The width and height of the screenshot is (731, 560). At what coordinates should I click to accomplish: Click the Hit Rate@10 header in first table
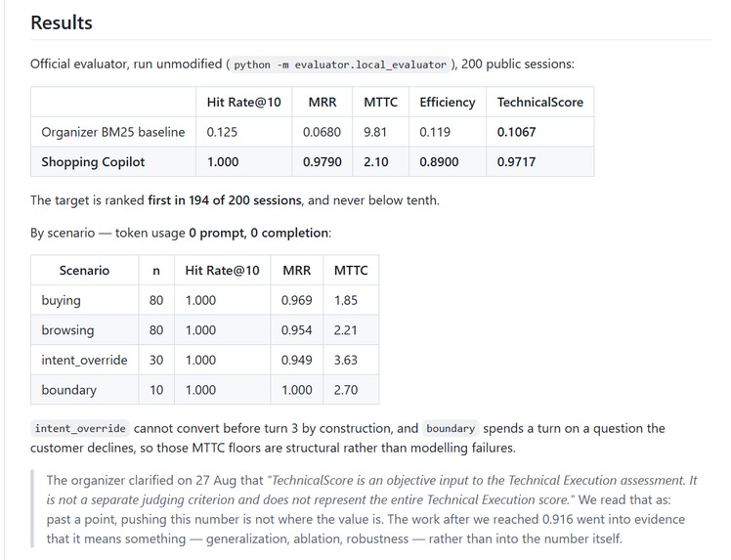pos(243,102)
